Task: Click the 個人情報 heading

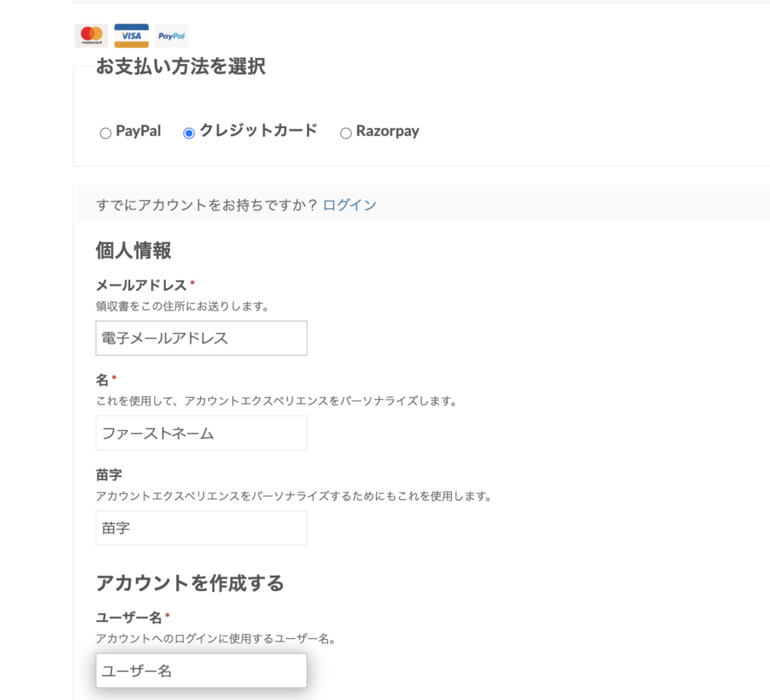Action: [x=134, y=250]
